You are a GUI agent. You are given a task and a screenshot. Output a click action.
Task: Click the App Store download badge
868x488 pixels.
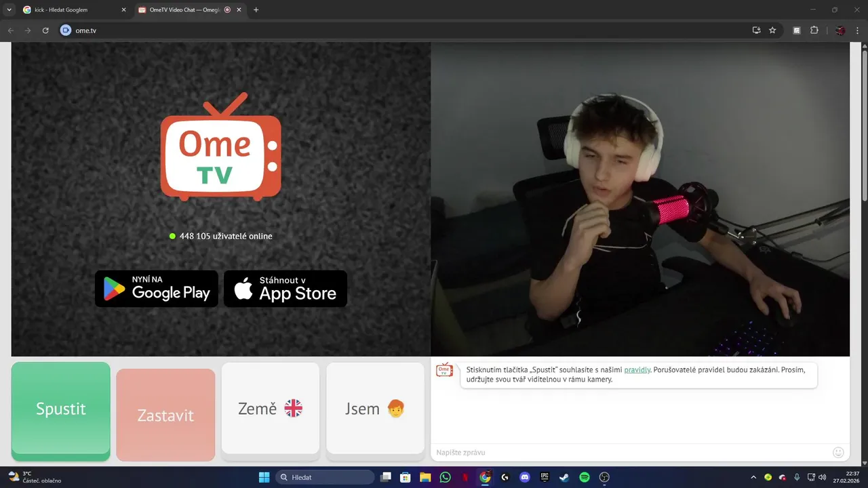pos(285,289)
